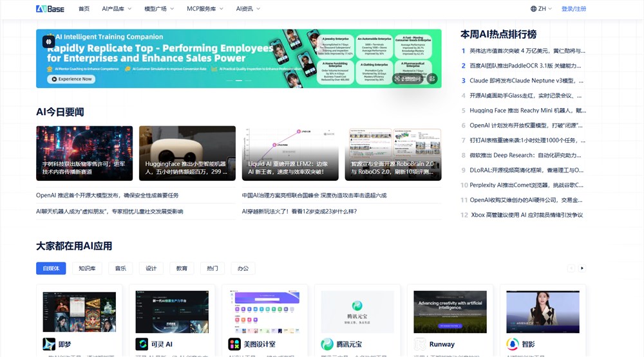The width and height of the screenshot is (644, 357).
Task: Open ranking item 11 OpenAI收购AI硬件公司
Action: coord(523,200)
